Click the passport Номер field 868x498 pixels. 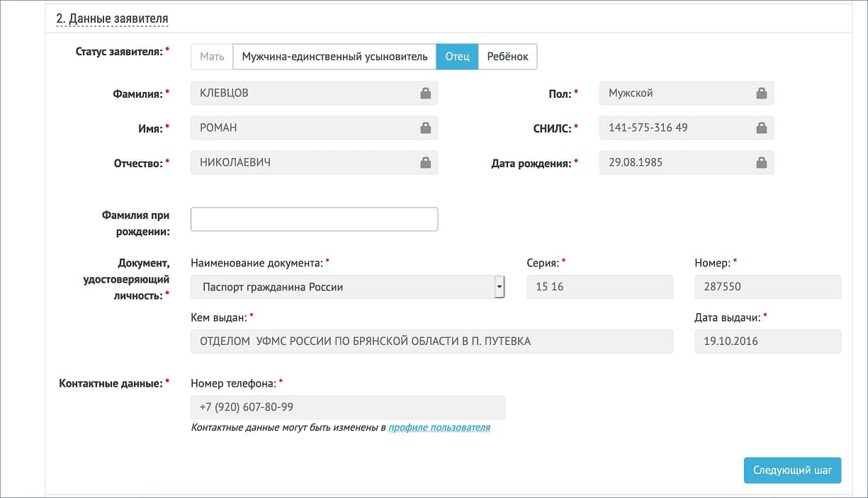767,288
